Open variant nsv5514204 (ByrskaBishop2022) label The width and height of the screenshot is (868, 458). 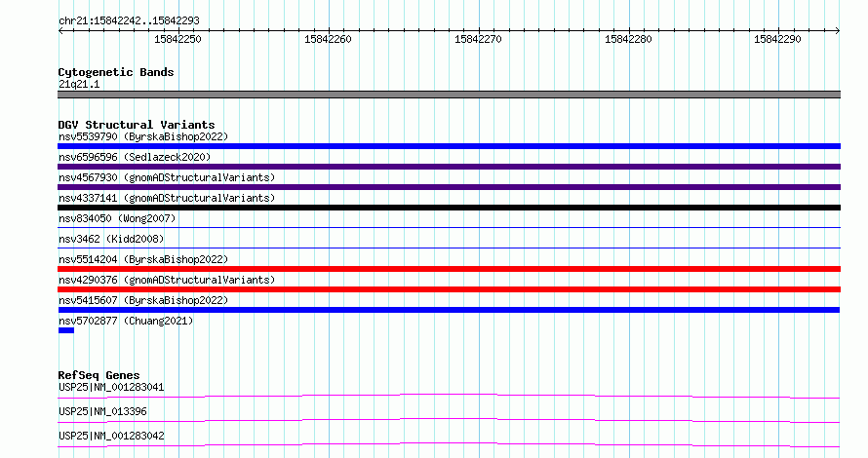click(x=143, y=259)
